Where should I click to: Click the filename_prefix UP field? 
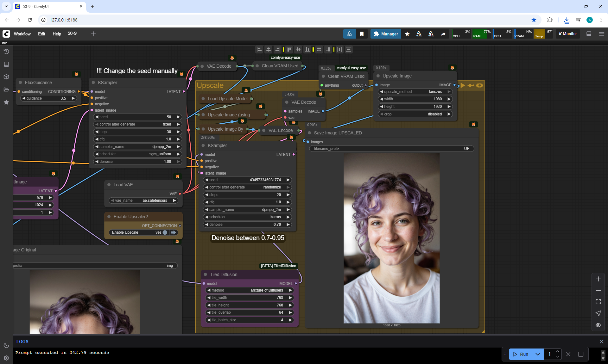tap(391, 149)
